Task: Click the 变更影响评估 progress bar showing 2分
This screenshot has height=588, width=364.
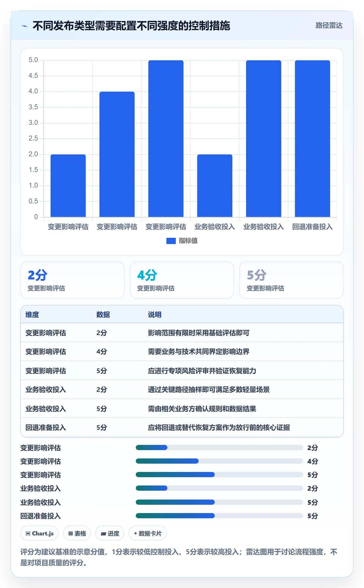Action: pyautogui.click(x=219, y=448)
